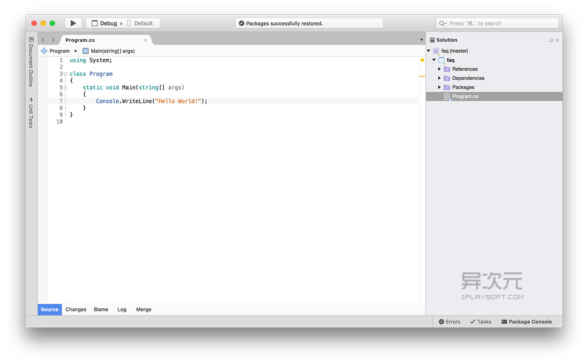This screenshot has width=588, height=364.
Task: Open the Tasks pad
Action: tap(480, 322)
